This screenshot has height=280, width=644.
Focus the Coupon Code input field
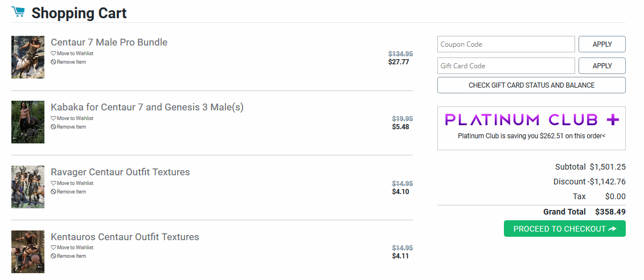coord(506,44)
